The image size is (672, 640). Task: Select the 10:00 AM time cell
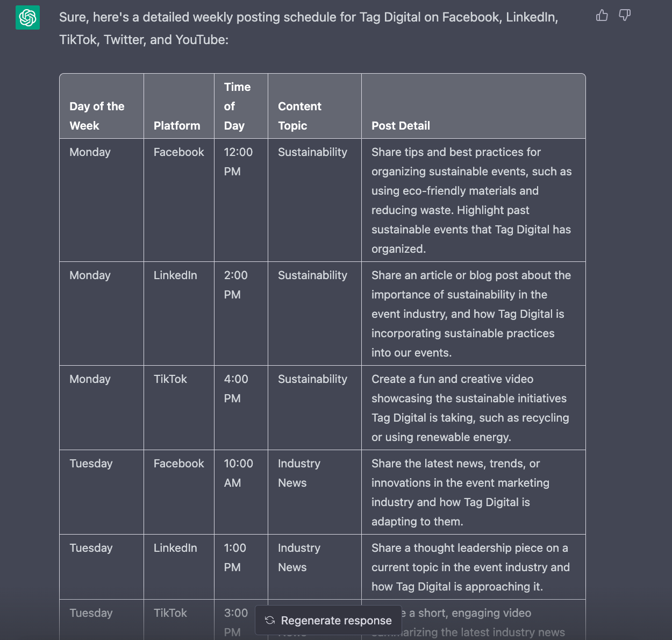(x=238, y=473)
